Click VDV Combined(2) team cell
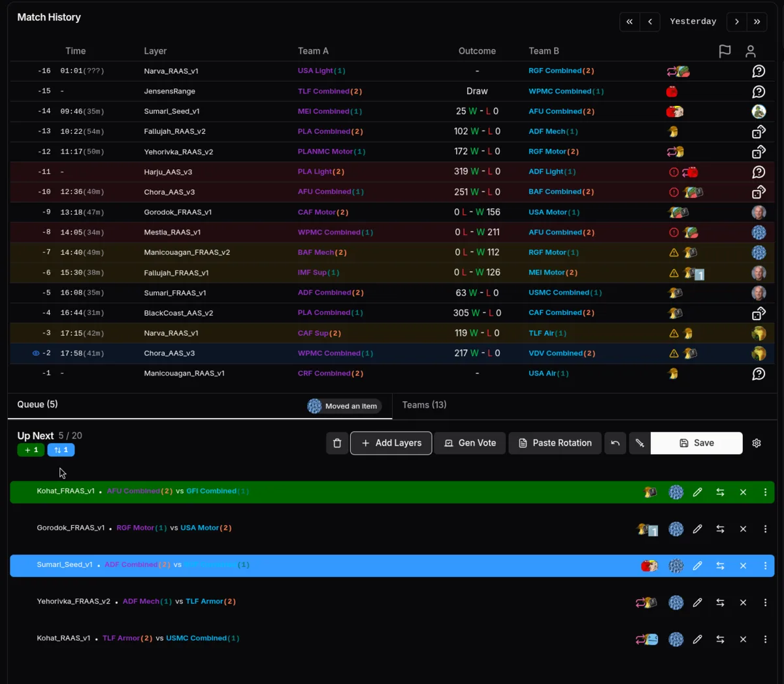The image size is (784, 684). pos(562,353)
